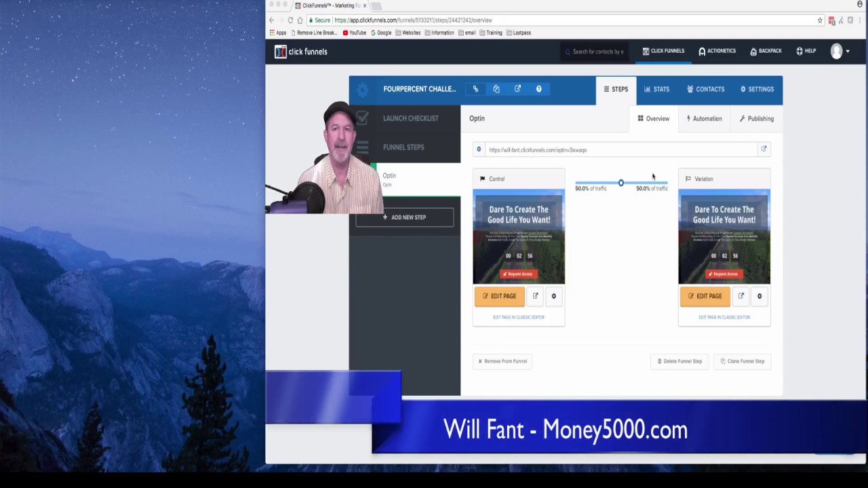Bookmark page with the star icon
This screenshot has width=868, height=488.
[820, 20]
